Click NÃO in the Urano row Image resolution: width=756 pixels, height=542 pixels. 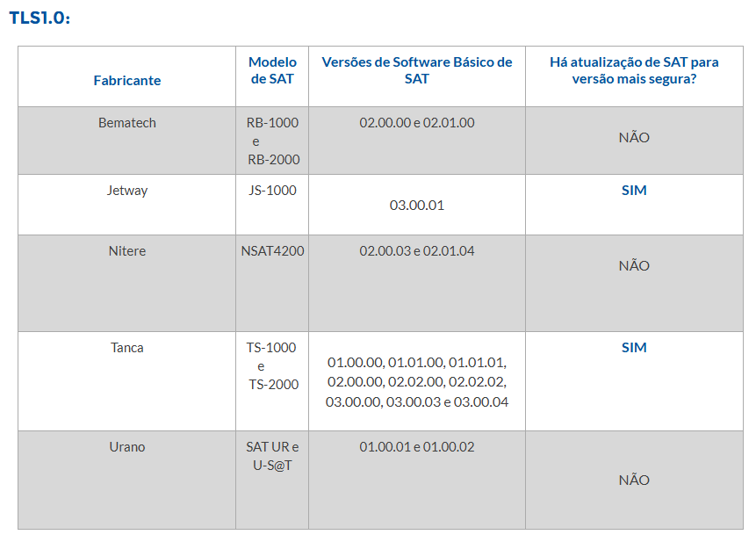coord(634,480)
